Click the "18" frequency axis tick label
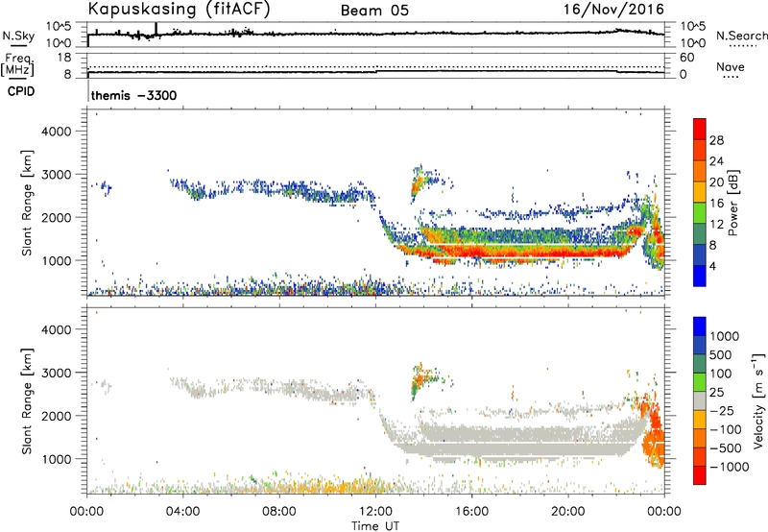768x532 pixels. tap(64, 58)
